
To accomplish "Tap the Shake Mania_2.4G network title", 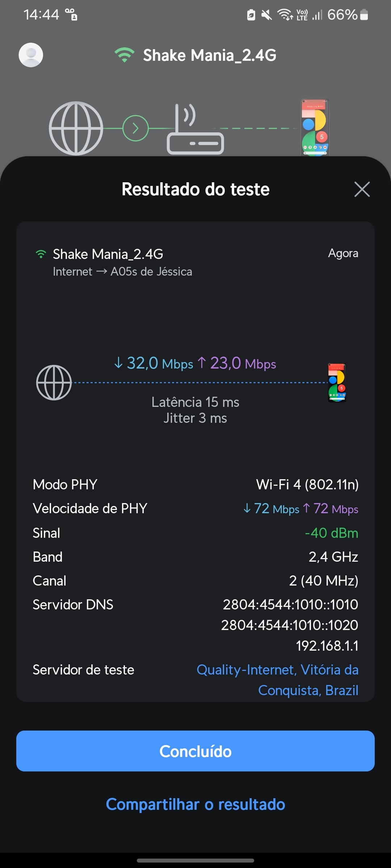I will pyautogui.click(x=209, y=55).
